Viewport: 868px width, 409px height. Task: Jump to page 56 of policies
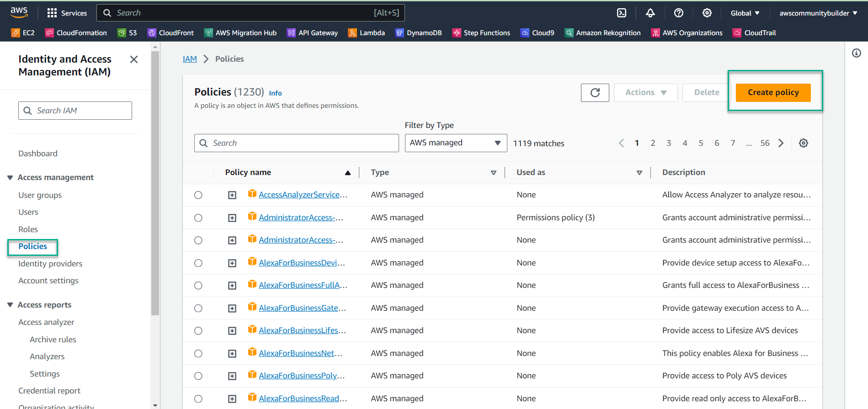click(x=765, y=143)
